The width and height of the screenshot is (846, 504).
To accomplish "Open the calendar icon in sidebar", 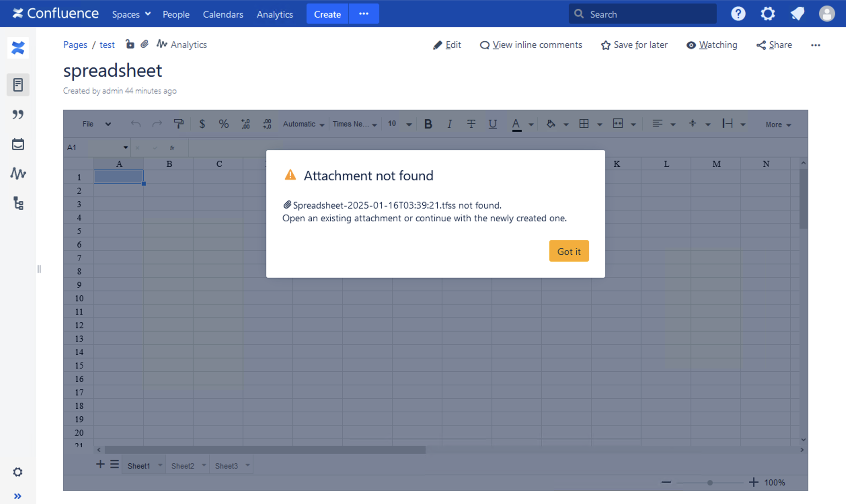I will pos(18,144).
